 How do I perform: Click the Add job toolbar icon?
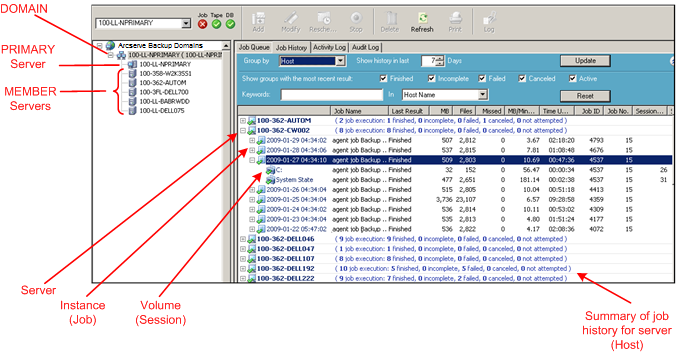[x=258, y=18]
